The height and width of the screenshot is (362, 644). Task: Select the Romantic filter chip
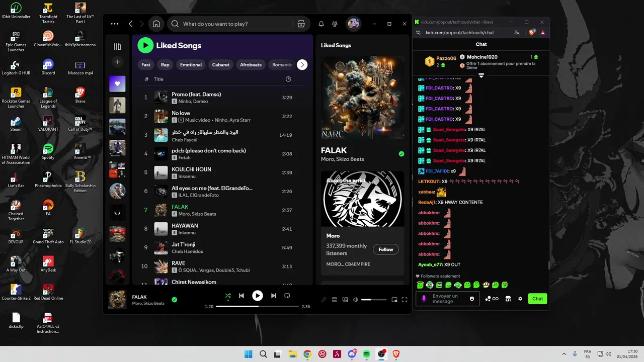(282, 64)
